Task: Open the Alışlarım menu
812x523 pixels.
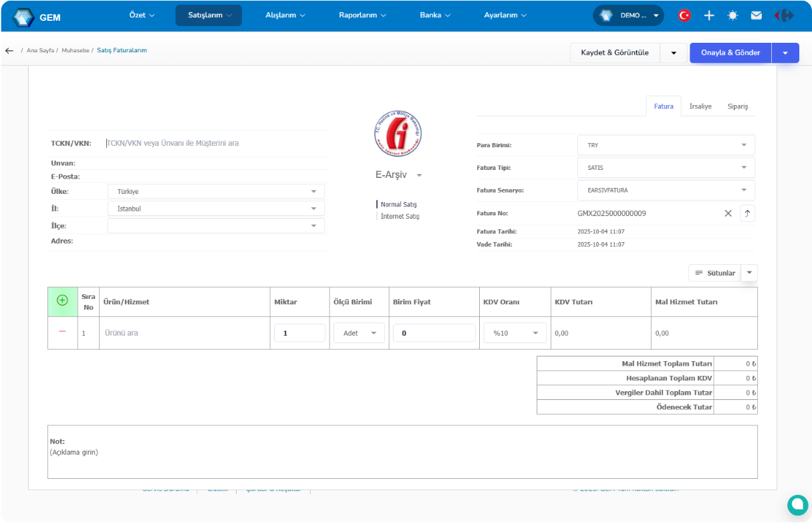Action: (x=285, y=15)
